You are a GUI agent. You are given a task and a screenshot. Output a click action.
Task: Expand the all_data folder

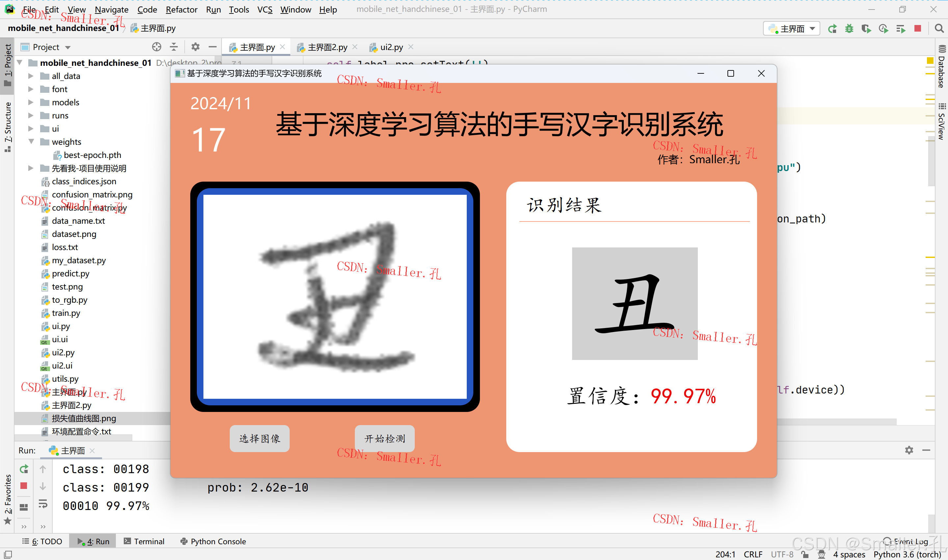point(31,75)
